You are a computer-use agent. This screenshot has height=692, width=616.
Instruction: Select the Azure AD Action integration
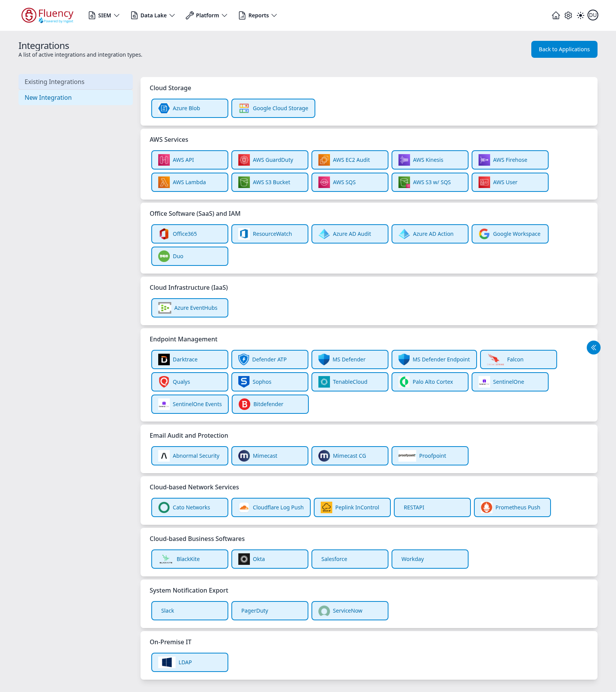click(x=430, y=234)
